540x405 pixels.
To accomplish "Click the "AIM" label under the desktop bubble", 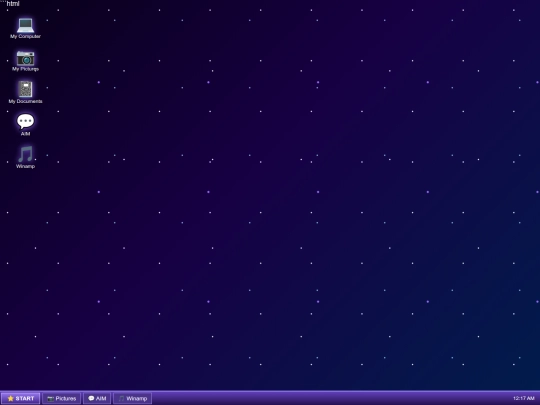I will pyautogui.click(x=25, y=134).
